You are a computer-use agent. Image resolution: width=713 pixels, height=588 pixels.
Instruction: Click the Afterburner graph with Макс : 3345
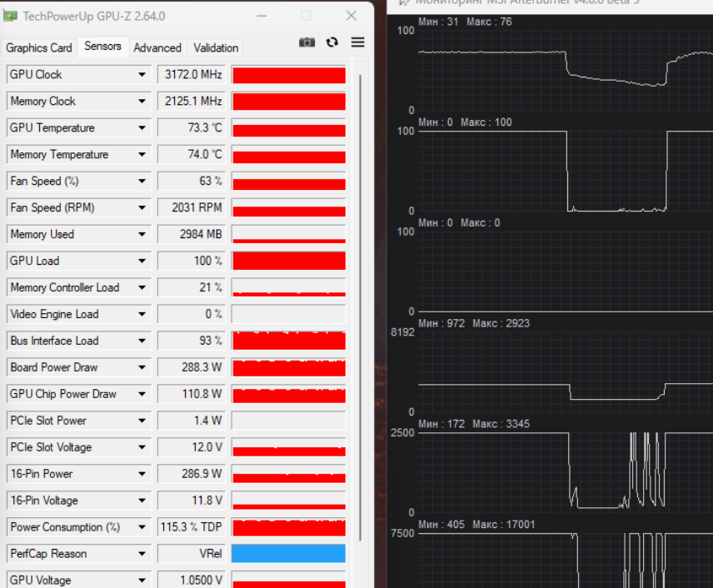(566, 472)
